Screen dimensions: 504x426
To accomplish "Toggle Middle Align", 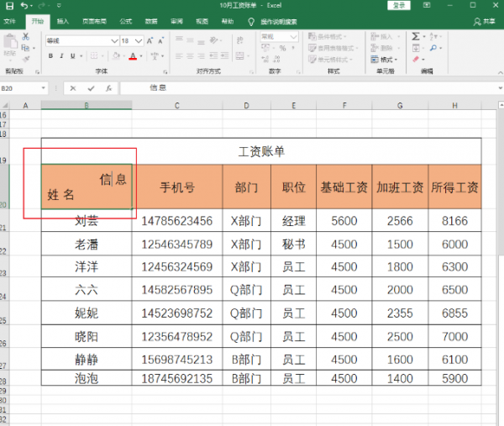I will [x=190, y=39].
